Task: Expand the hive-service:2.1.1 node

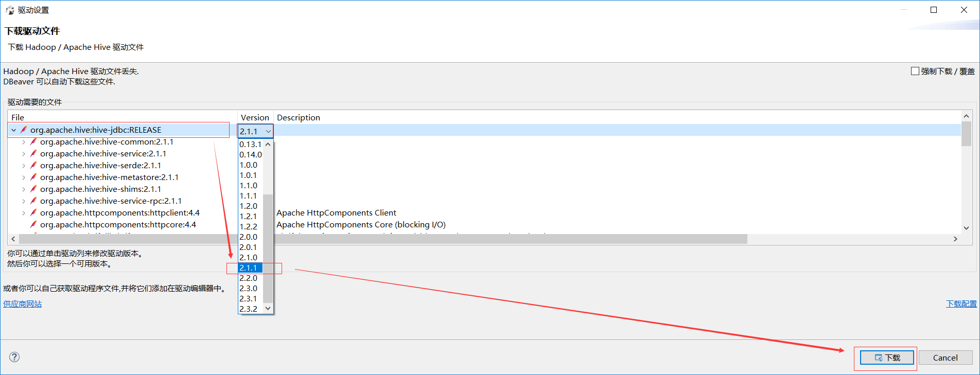Action: [x=24, y=154]
